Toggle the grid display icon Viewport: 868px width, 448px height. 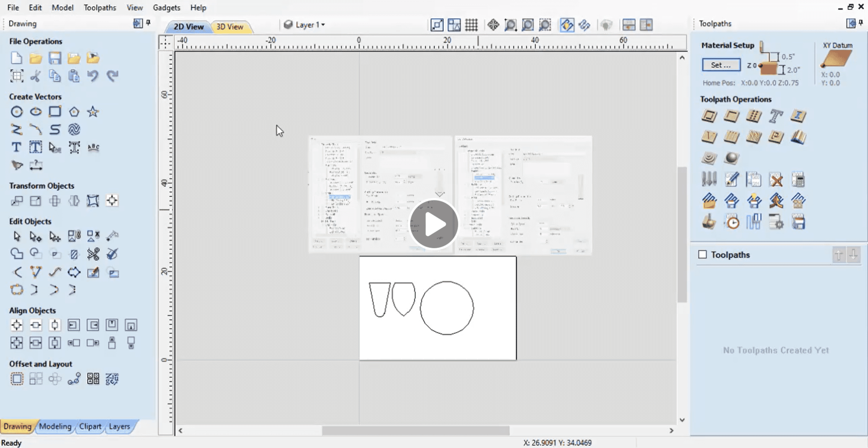(471, 25)
